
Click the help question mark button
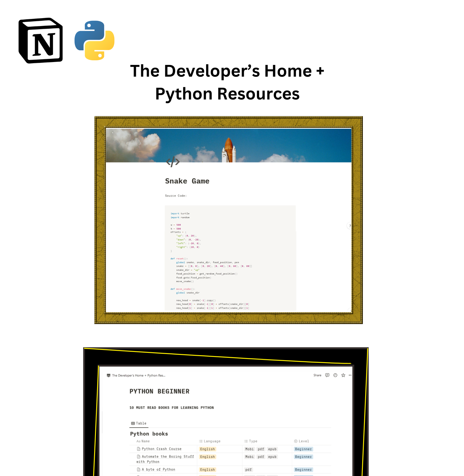[350, 226]
